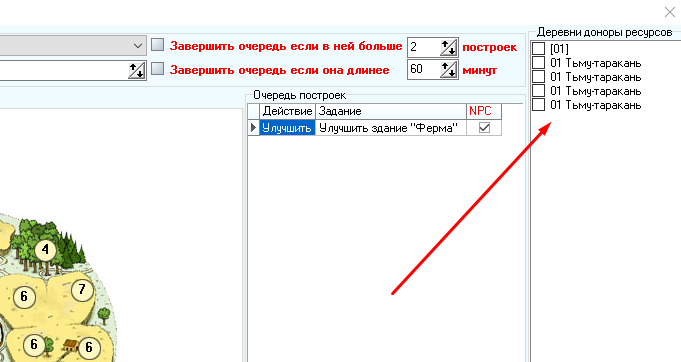The height and width of the screenshot is (362, 681).
Task: Click the построек number field showing 2
Action: 424,47
